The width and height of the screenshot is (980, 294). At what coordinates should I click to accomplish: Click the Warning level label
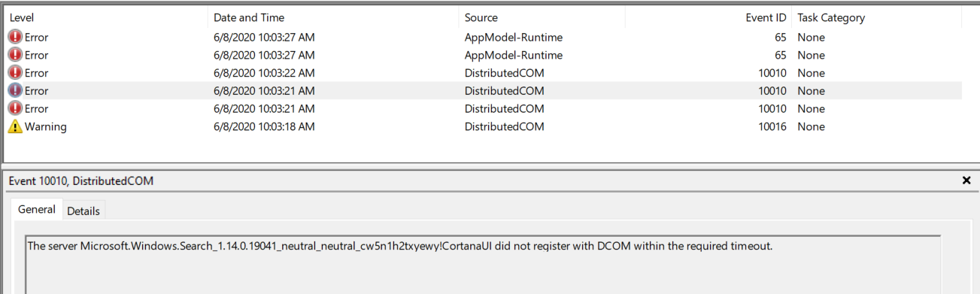(x=46, y=127)
